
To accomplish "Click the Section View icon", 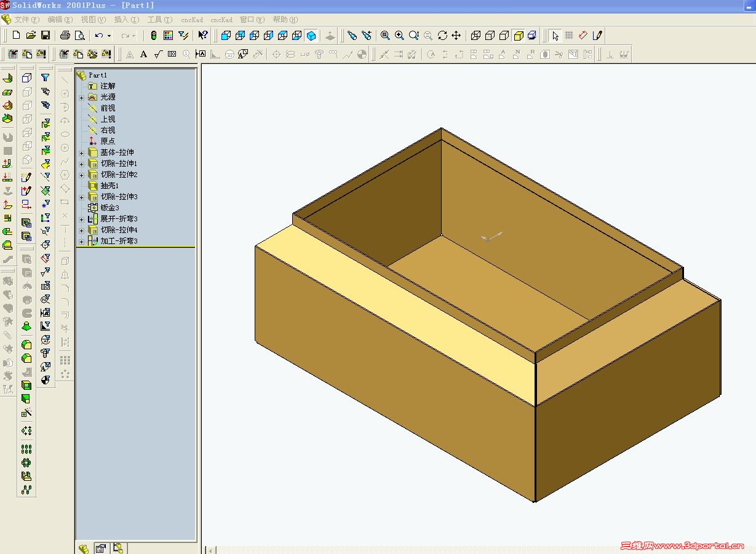I will point(532,36).
